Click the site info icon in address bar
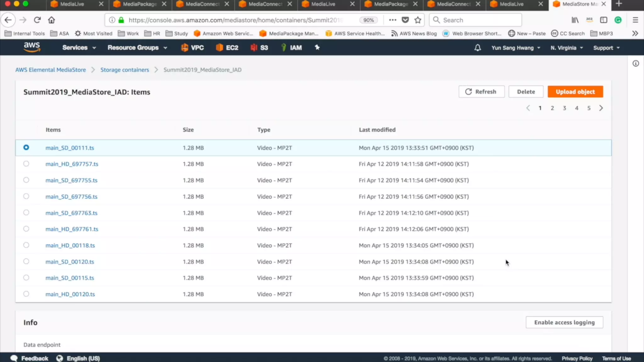644x362 pixels. 112,20
